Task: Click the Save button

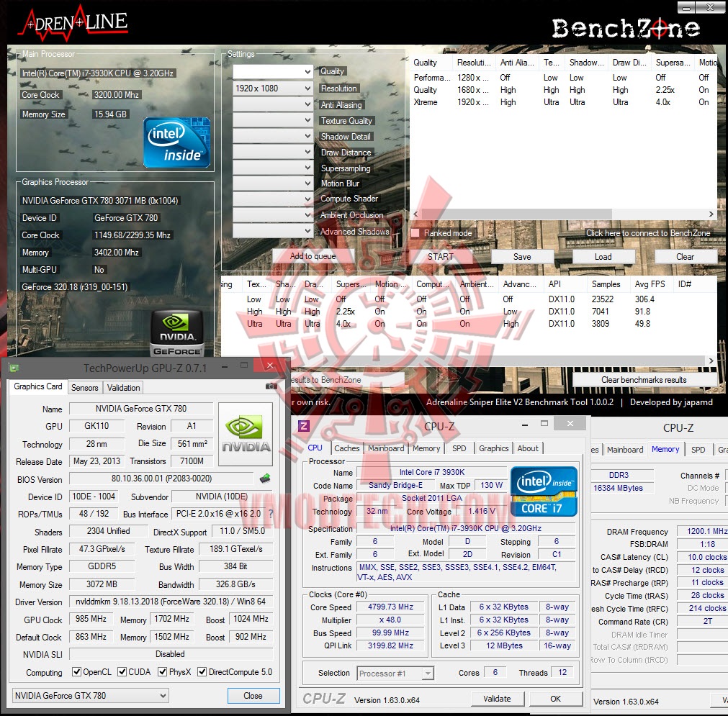Action: 522,257
